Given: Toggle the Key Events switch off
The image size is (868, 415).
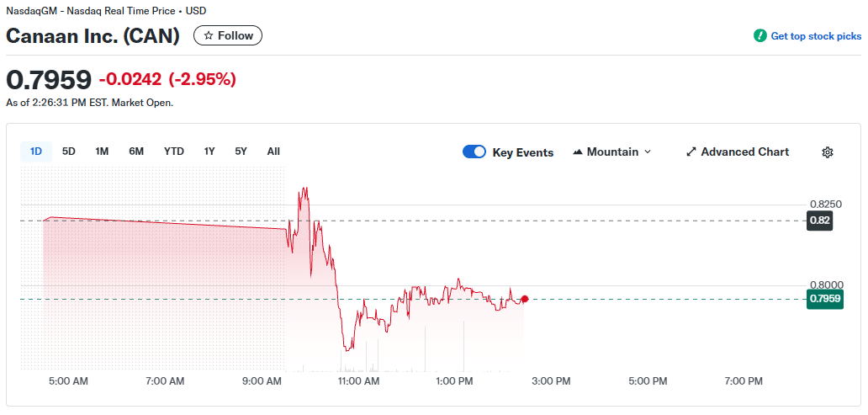Looking at the screenshot, I should click(474, 152).
